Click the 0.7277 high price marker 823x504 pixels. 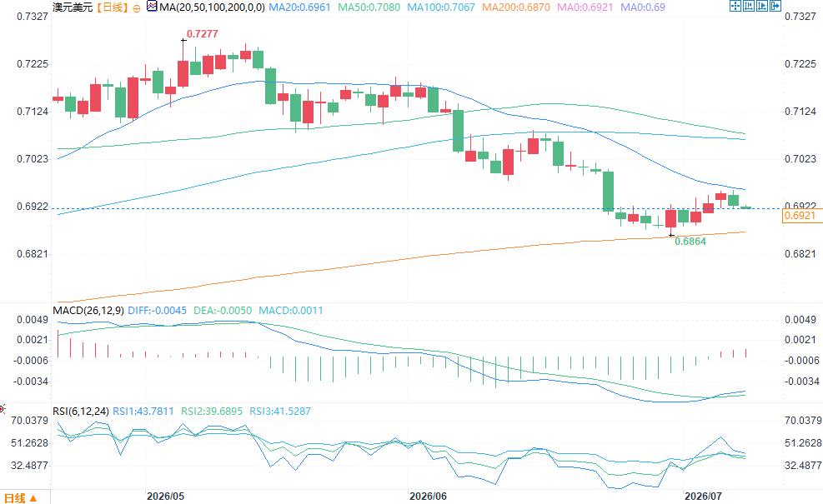click(202, 34)
